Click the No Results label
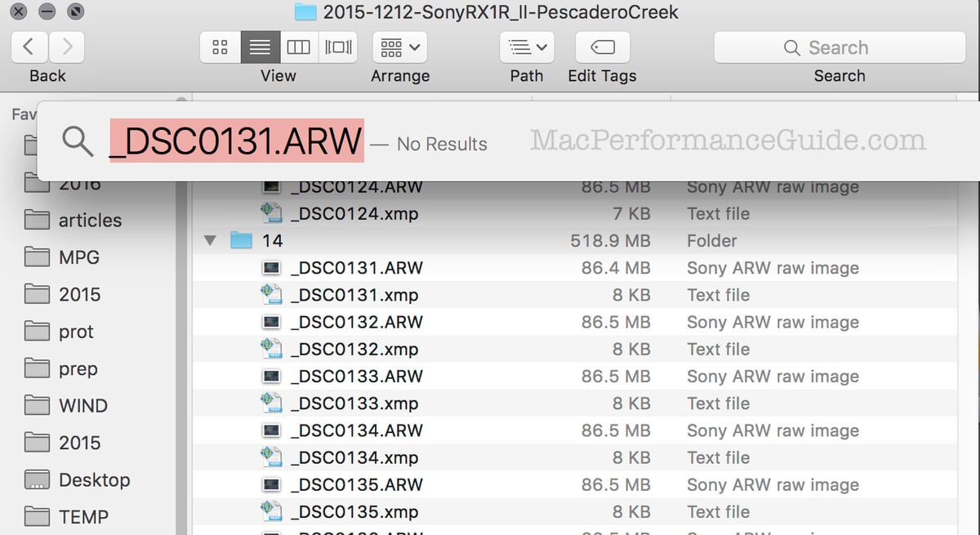The image size is (980, 535). click(x=442, y=145)
